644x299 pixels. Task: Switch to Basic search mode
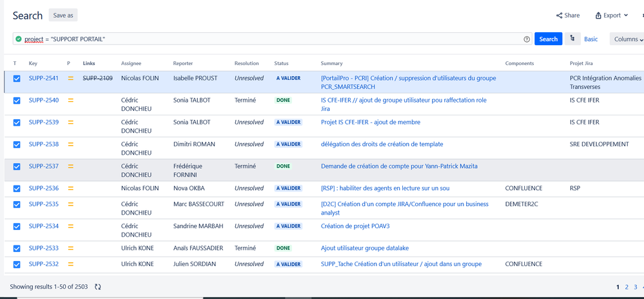(591, 39)
